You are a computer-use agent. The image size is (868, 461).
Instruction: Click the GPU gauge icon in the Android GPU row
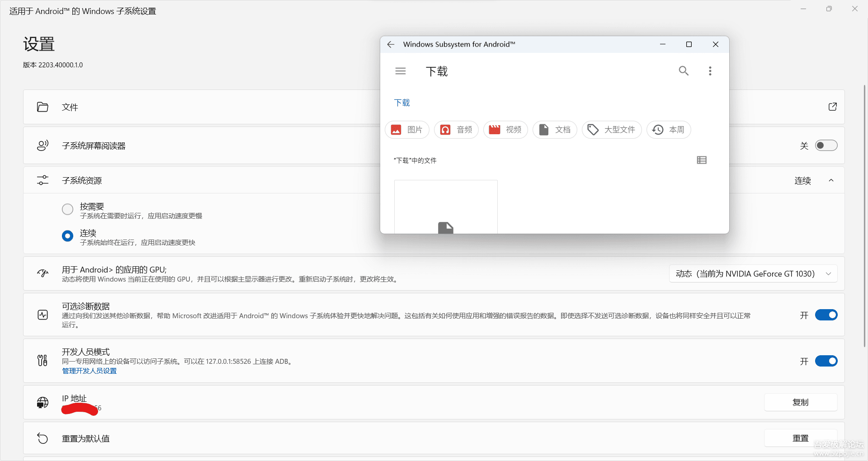coord(42,273)
